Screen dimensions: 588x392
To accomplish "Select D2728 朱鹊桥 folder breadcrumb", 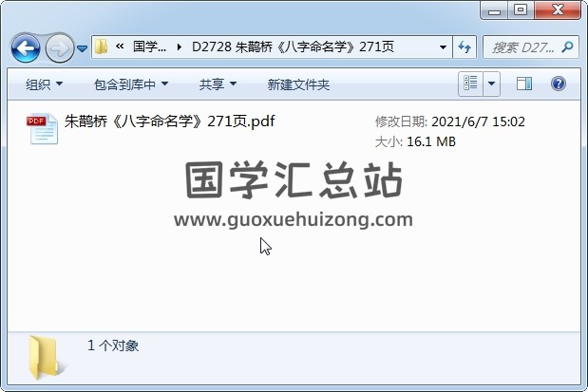I will tap(293, 47).
